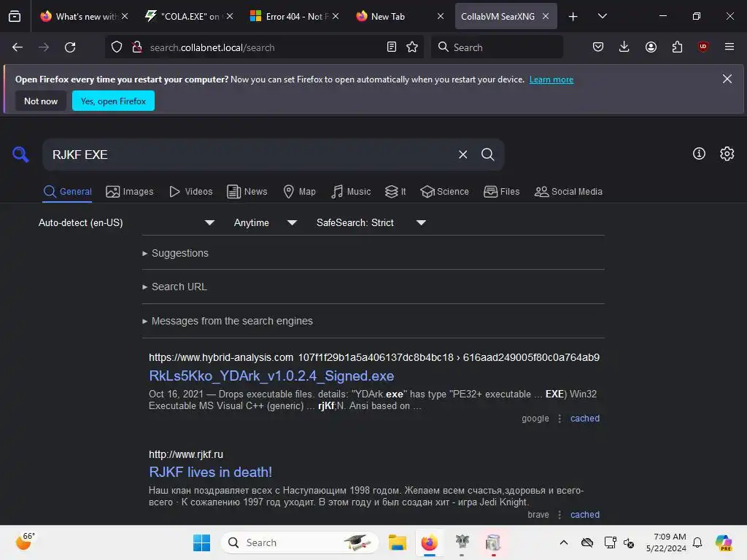
Task: Click Yes, open Firefox button
Action: click(113, 101)
